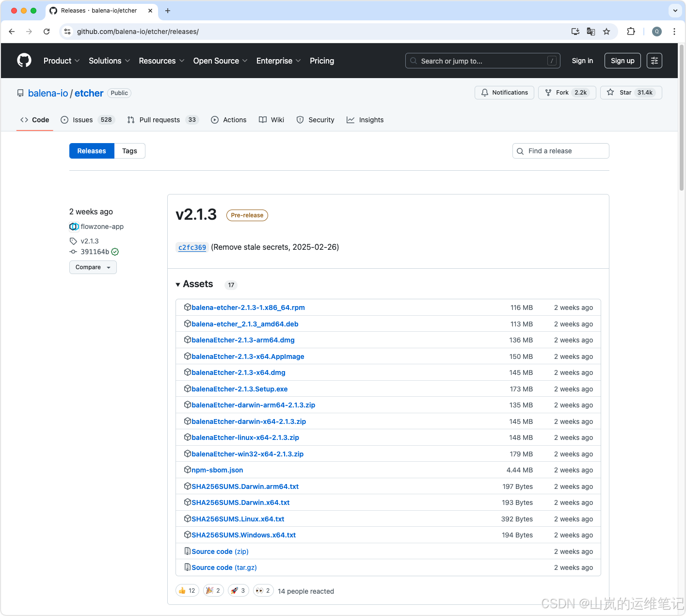Open the Security tab
Viewport: 686px width, 616px height.
coord(315,120)
